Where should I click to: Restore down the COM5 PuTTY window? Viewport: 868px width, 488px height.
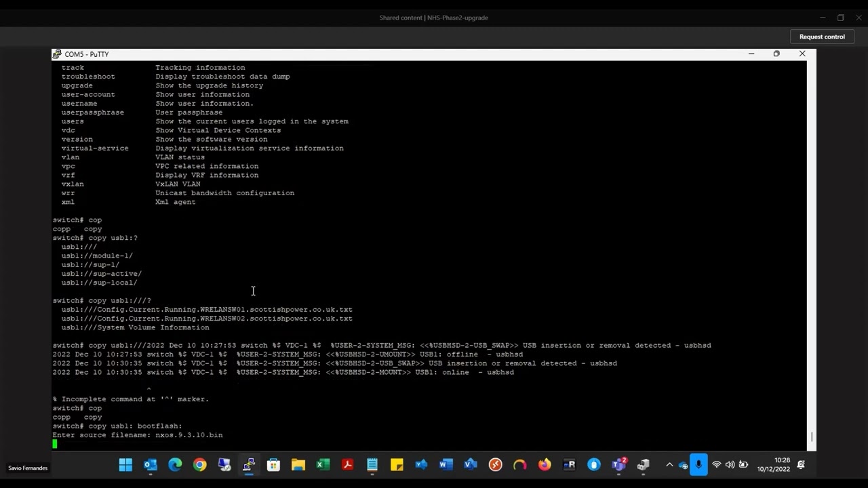coord(776,54)
